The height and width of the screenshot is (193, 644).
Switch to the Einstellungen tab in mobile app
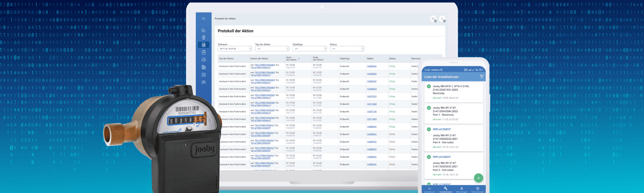tap(477, 189)
